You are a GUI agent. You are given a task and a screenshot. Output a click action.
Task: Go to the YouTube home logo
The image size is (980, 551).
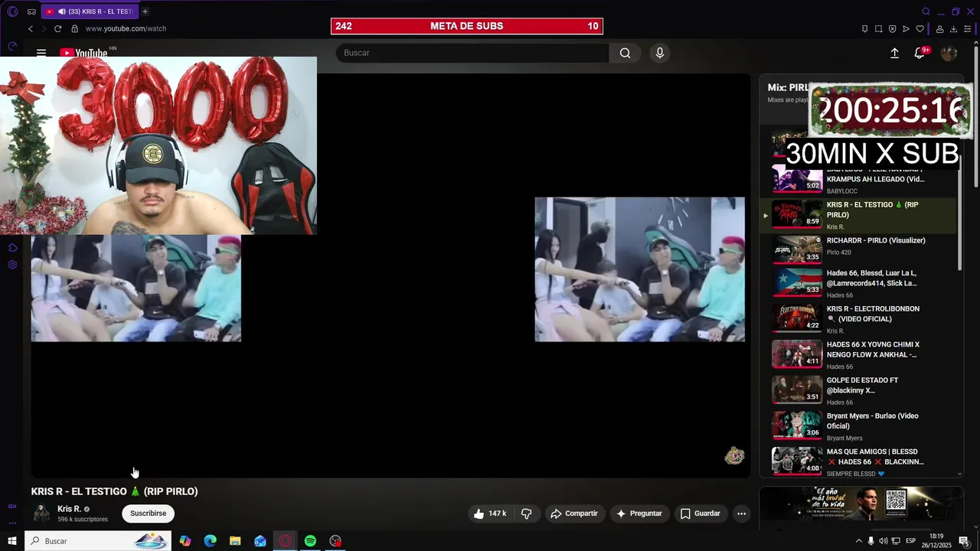(x=83, y=53)
